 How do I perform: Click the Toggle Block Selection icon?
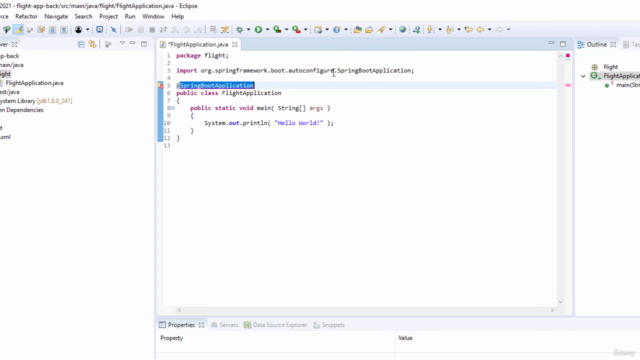(52, 29)
